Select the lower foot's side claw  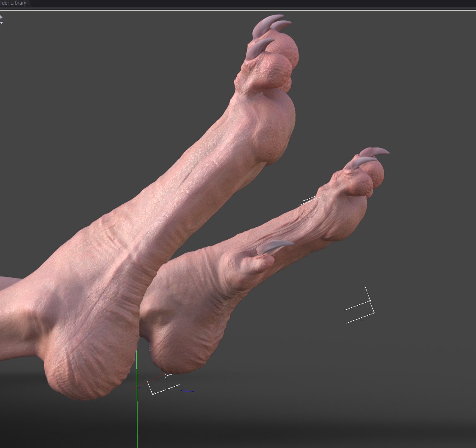coord(275,247)
